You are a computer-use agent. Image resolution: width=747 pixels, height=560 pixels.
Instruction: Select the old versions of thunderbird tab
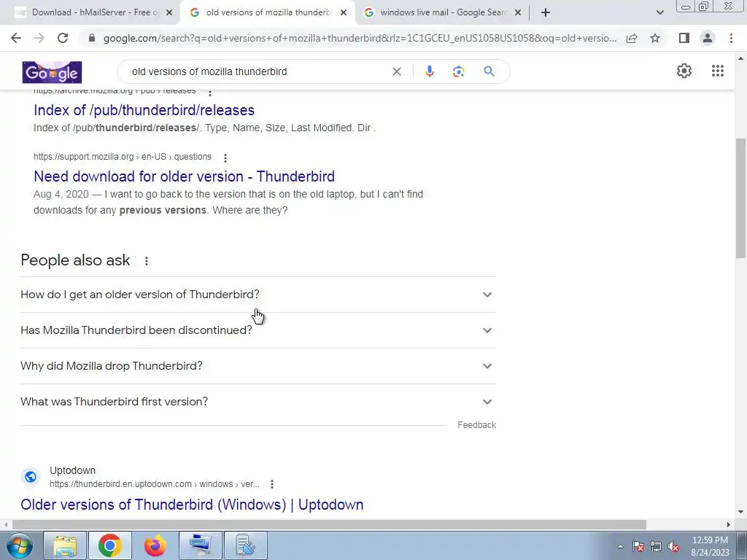click(268, 12)
